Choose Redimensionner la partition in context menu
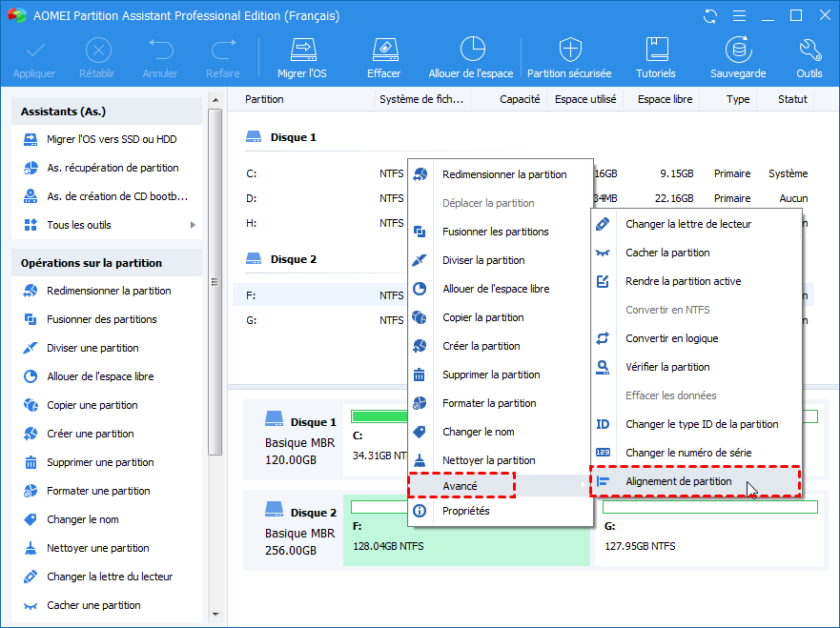Viewport: 840px width, 628px height. [501, 174]
